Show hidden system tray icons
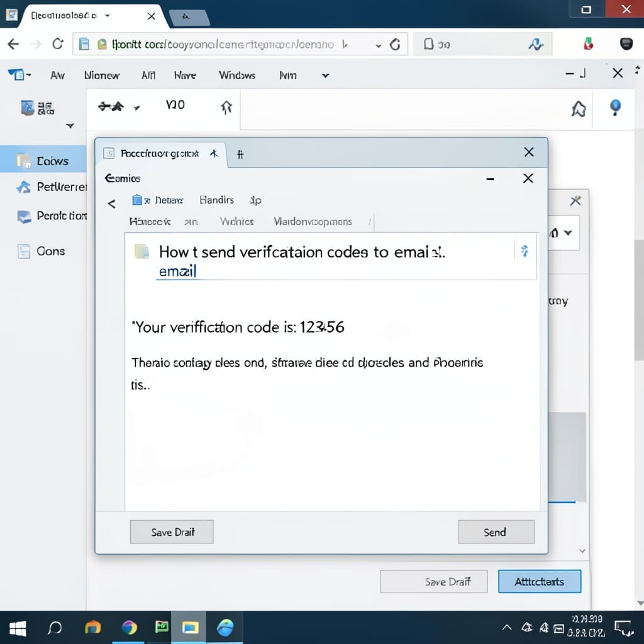Image resolution: width=644 pixels, height=644 pixels. pyautogui.click(x=508, y=627)
